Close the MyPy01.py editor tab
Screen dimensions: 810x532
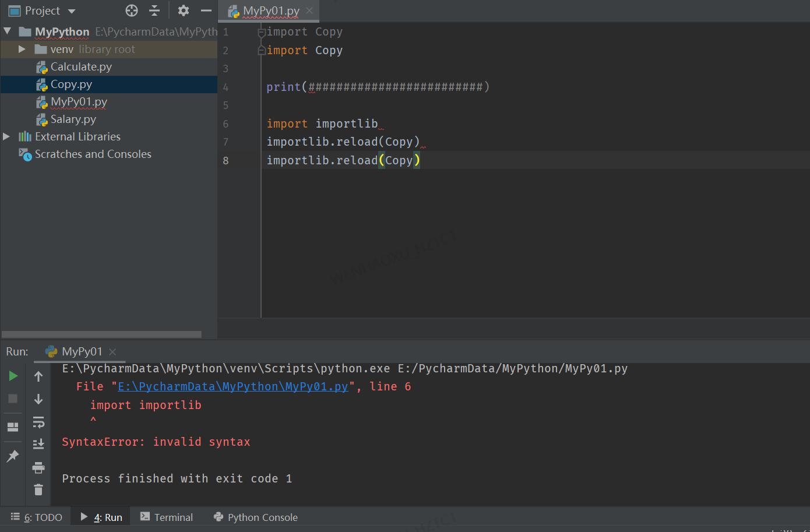(309, 10)
